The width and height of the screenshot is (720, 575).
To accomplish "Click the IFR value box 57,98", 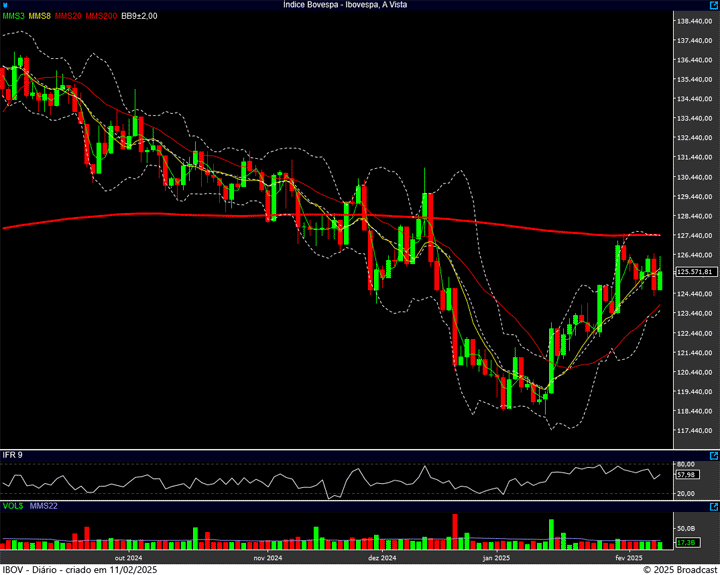I will click(x=687, y=474).
